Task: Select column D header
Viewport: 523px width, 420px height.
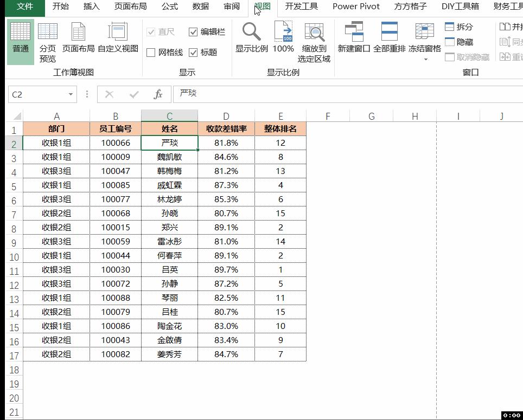Action: [226, 116]
